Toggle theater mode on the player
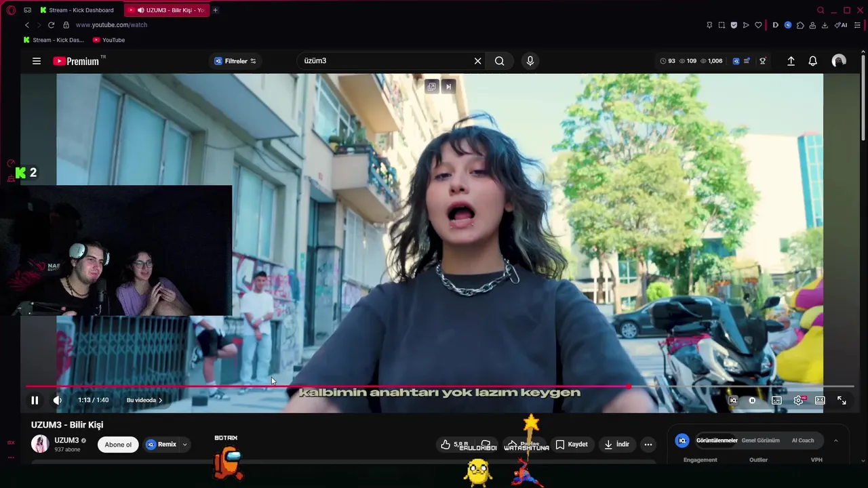This screenshot has width=868, height=488. click(820, 401)
